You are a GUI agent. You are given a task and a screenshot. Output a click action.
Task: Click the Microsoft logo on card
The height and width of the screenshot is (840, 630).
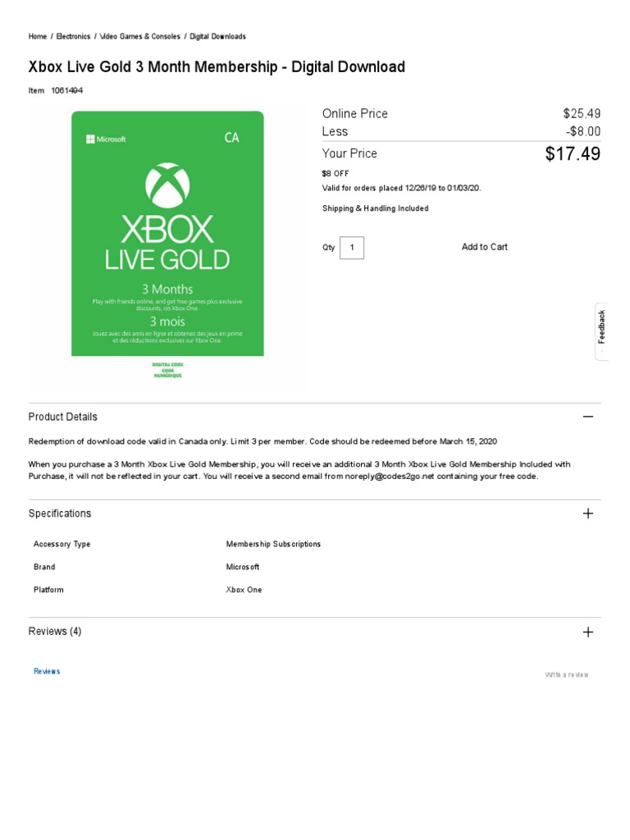point(106,139)
